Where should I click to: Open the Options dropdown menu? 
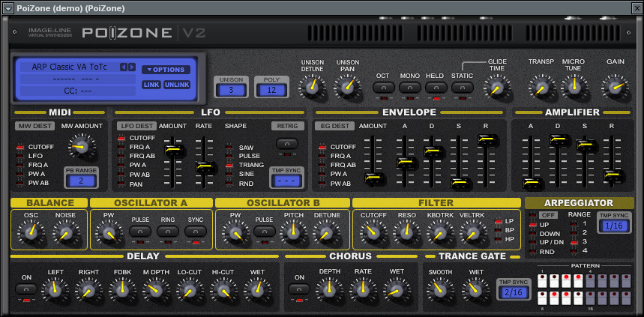[x=166, y=70]
